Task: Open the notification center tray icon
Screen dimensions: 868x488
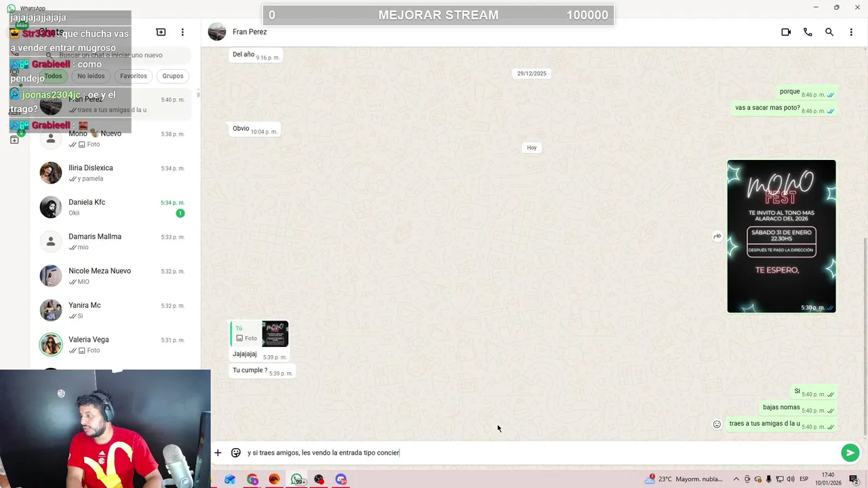Action: [854, 479]
